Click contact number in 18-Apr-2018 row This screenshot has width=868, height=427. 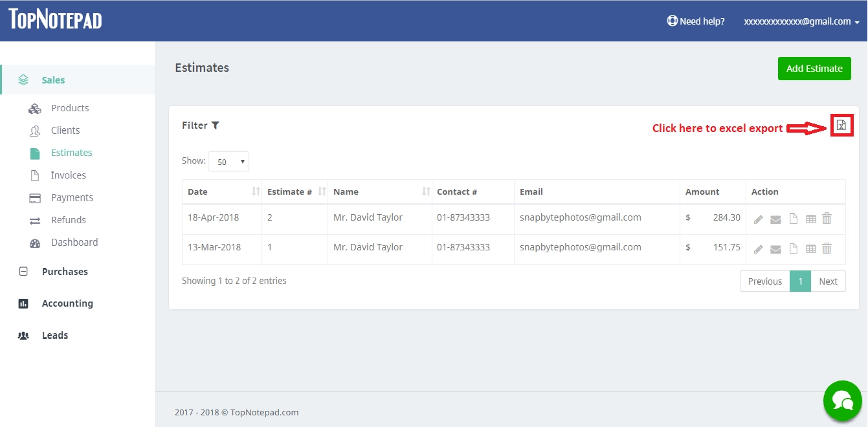point(463,218)
